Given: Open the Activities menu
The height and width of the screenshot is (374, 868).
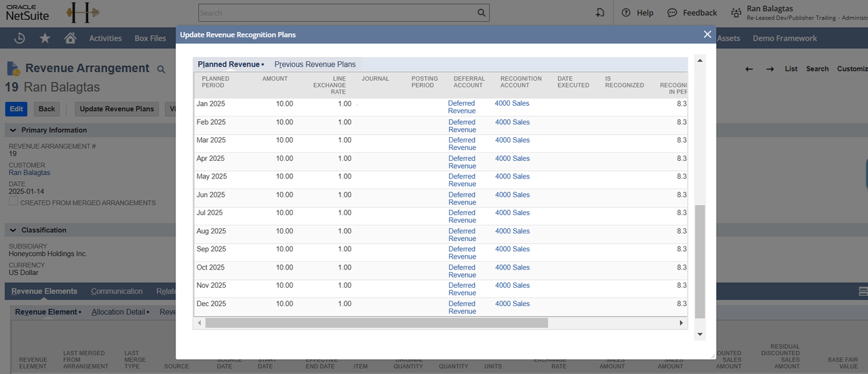Looking at the screenshot, I should click(106, 38).
